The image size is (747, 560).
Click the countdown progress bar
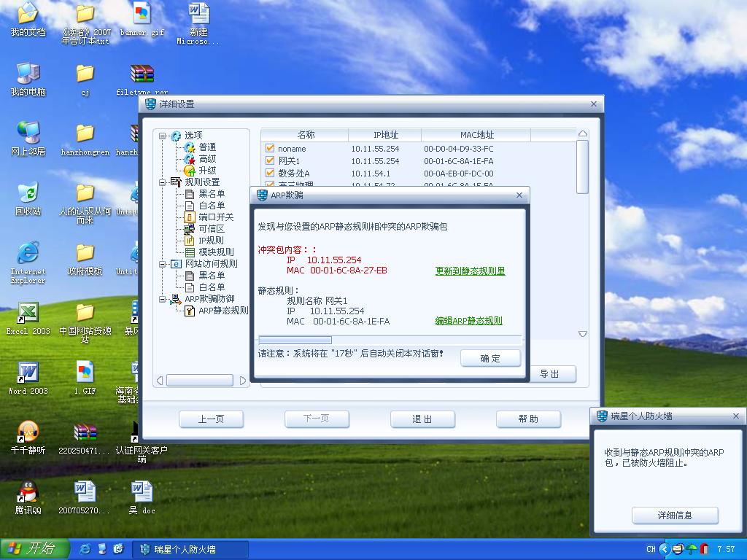(390, 340)
